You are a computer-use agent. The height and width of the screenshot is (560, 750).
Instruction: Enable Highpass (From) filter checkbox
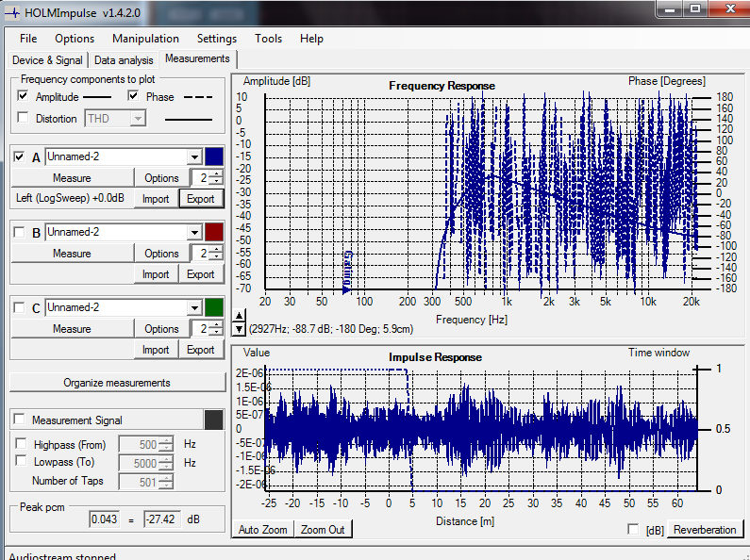coord(21,443)
